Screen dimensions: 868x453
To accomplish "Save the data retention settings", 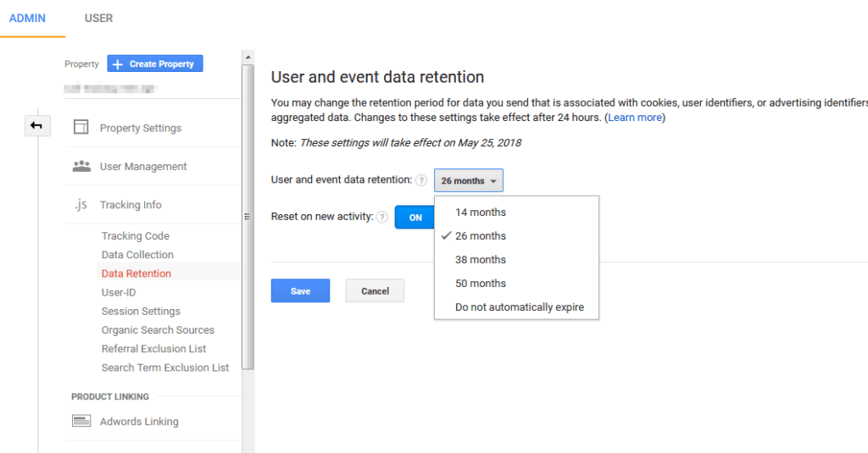I will 300,291.
